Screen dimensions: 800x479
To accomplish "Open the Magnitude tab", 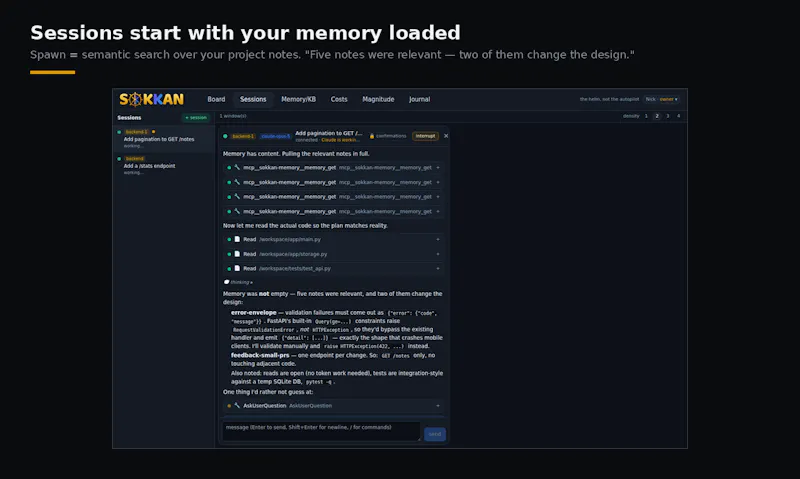I will click(378, 99).
